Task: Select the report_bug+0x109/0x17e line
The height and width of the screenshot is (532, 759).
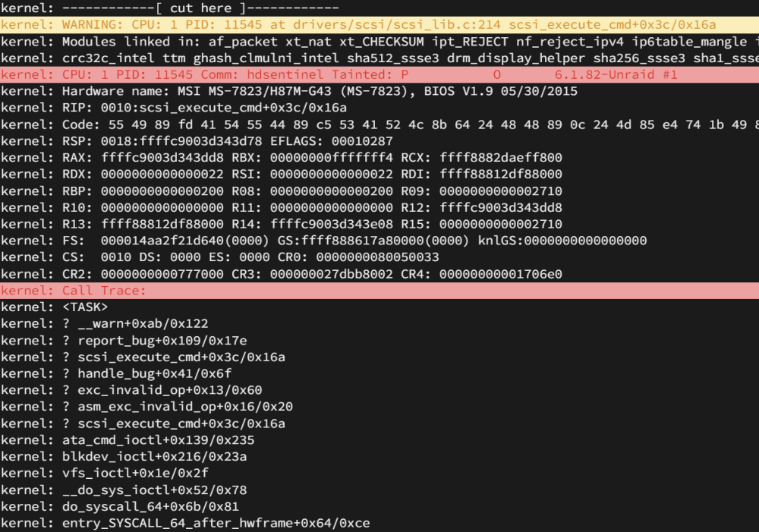Action: click(379, 340)
